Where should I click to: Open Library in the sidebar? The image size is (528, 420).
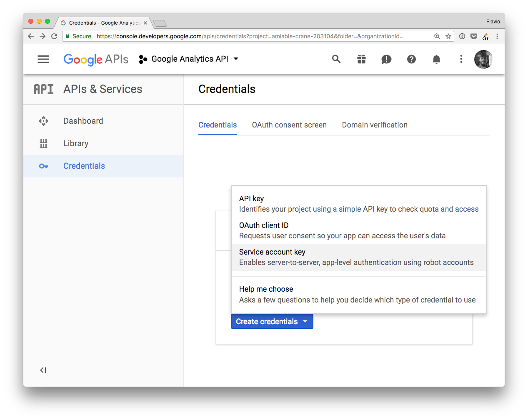[103, 143]
